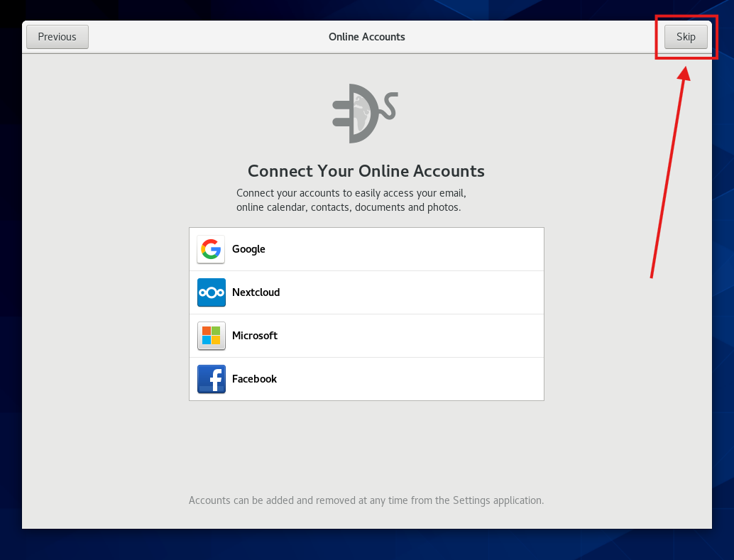The width and height of the screenshot is (734, 560).
Task: Click the Nextcloud logo icon
Action: (x=211, y=292)
